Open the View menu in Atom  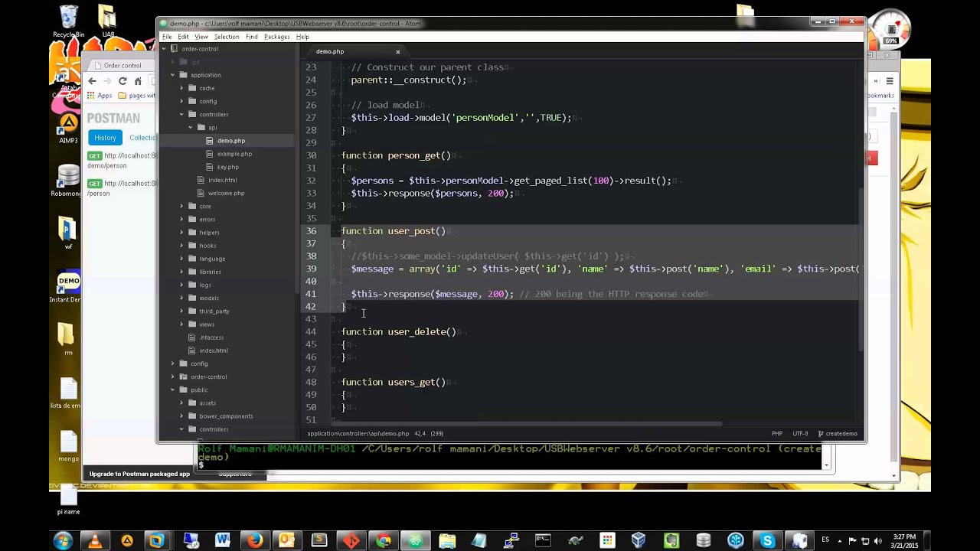coord(201,37)
